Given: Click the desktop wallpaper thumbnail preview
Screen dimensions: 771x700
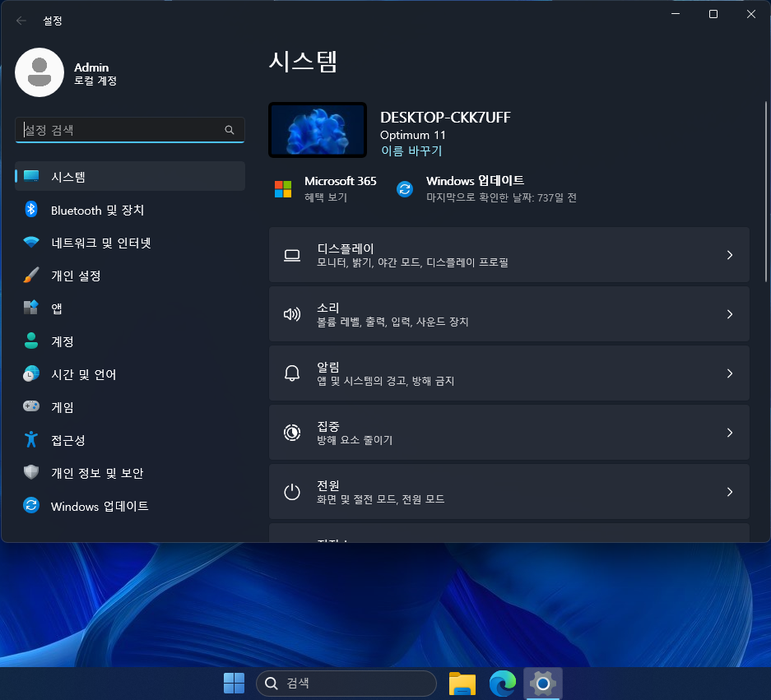Looking at the screenshot, I should [x=318, y=130].
